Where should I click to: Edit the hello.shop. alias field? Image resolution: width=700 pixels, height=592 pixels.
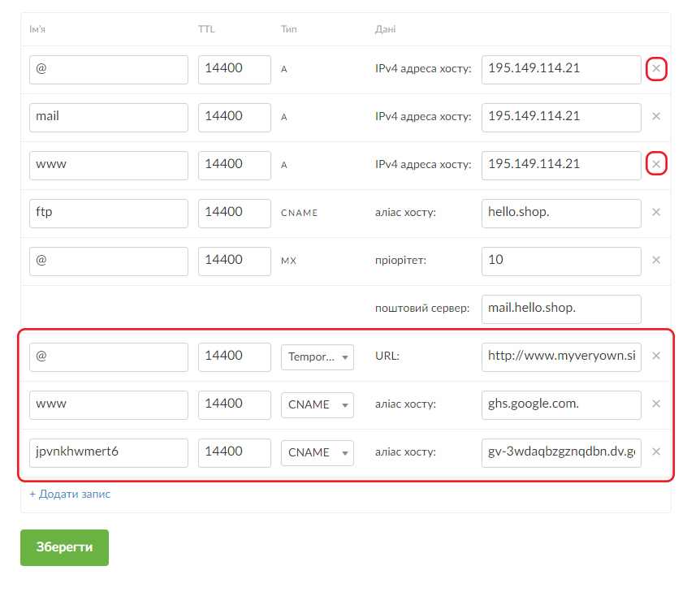click(561, 213)
